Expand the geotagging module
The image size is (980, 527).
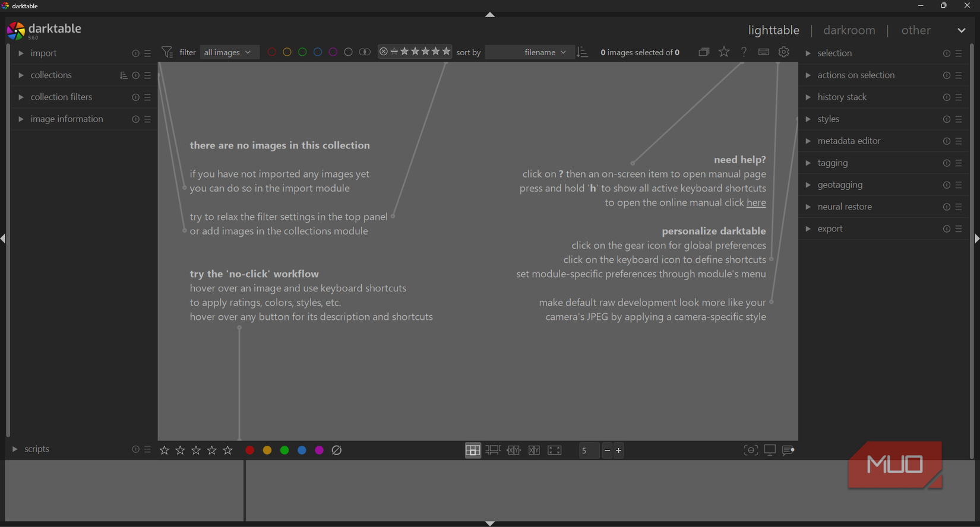coord(808,185)
